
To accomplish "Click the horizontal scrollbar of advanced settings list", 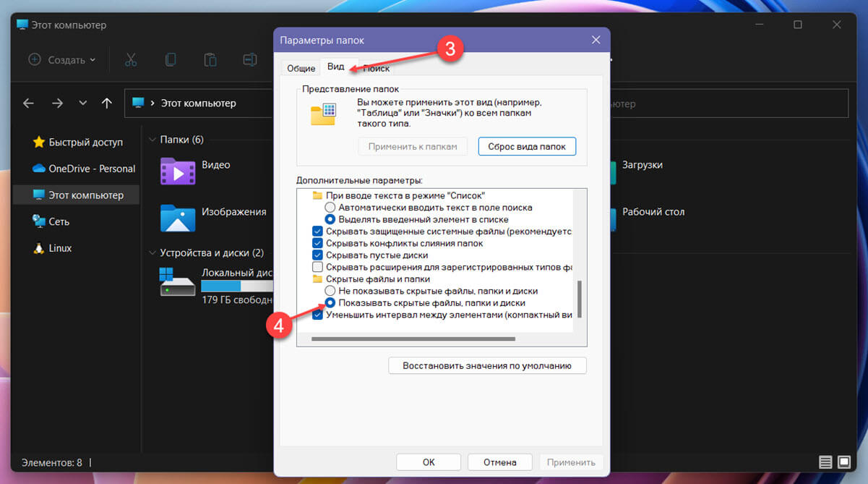I will coord(413,339).
